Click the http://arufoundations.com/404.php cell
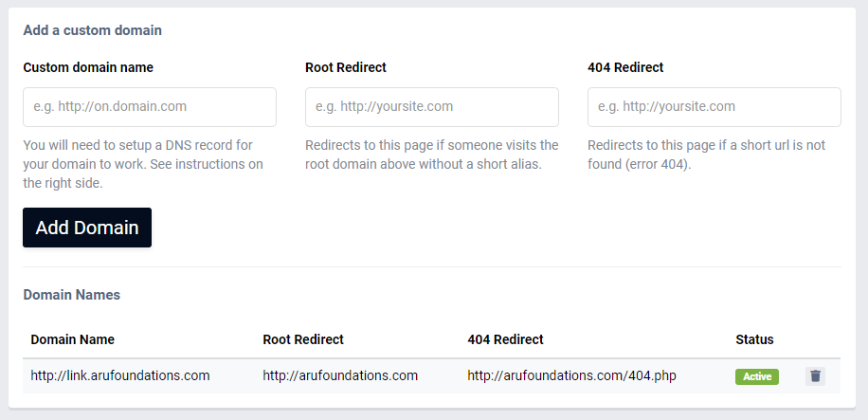 coord(571,375)
